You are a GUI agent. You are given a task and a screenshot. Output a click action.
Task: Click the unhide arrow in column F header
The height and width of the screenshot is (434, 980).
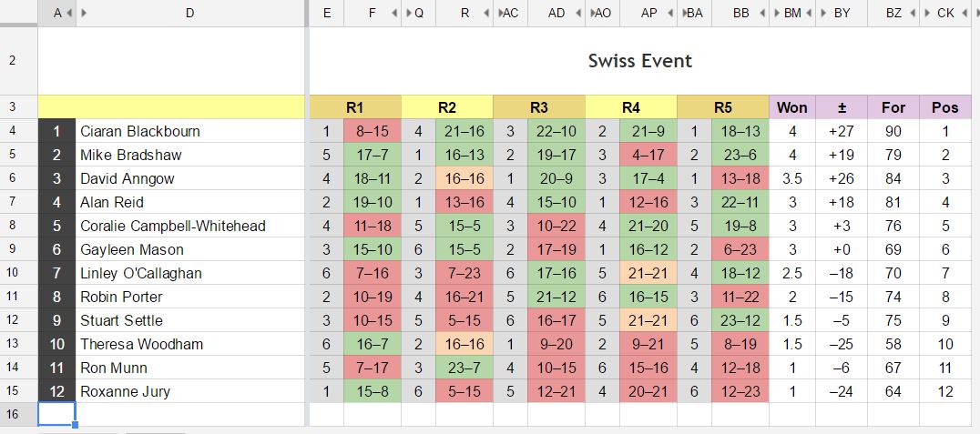(395, 14)
